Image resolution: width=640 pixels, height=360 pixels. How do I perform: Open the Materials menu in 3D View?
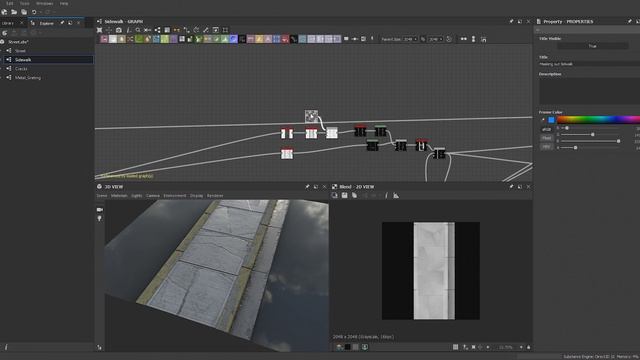119,196
